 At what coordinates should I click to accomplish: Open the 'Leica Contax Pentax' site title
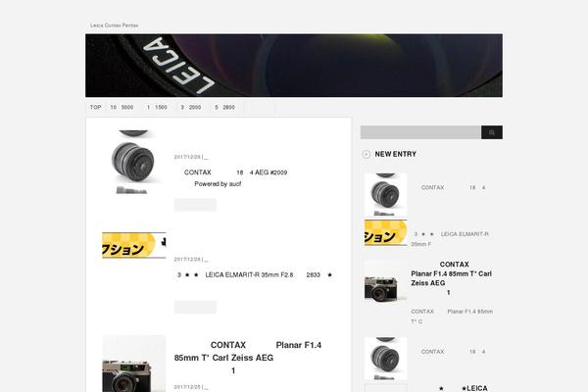pos(114,25)
